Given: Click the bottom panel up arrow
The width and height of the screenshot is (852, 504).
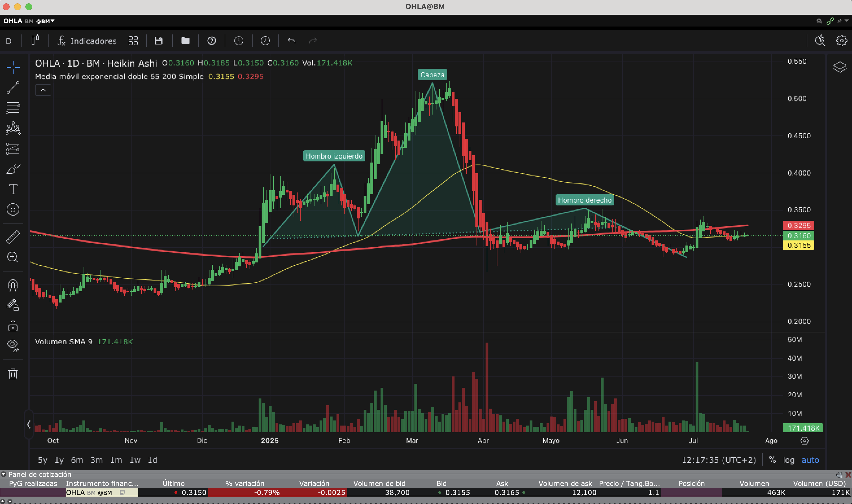Looking at the screenshot, I should [3, 501].
